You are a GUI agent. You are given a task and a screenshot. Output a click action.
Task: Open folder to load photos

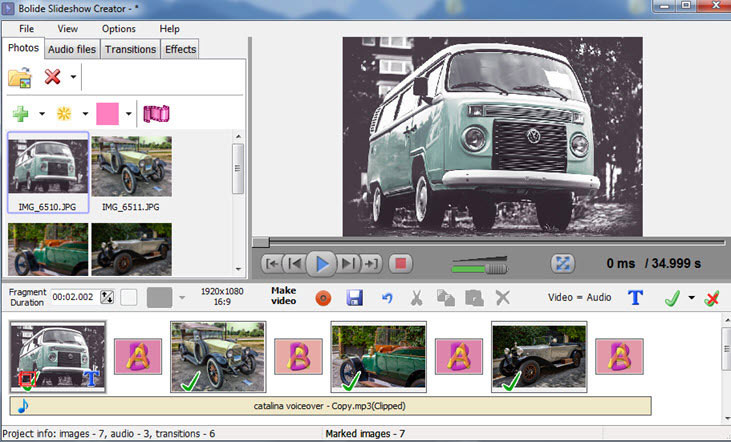point(20,77)
